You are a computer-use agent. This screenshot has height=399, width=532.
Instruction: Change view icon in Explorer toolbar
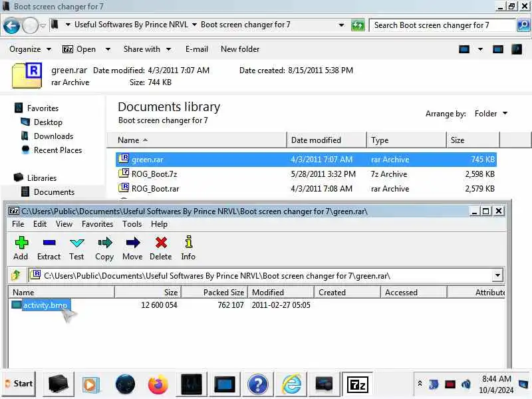(x=464, y=49)
